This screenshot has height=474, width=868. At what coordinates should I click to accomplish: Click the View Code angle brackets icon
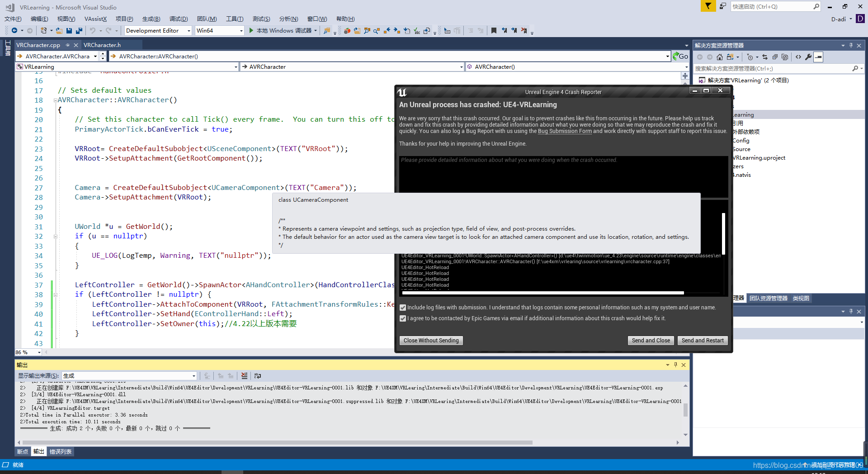[798, 57]
